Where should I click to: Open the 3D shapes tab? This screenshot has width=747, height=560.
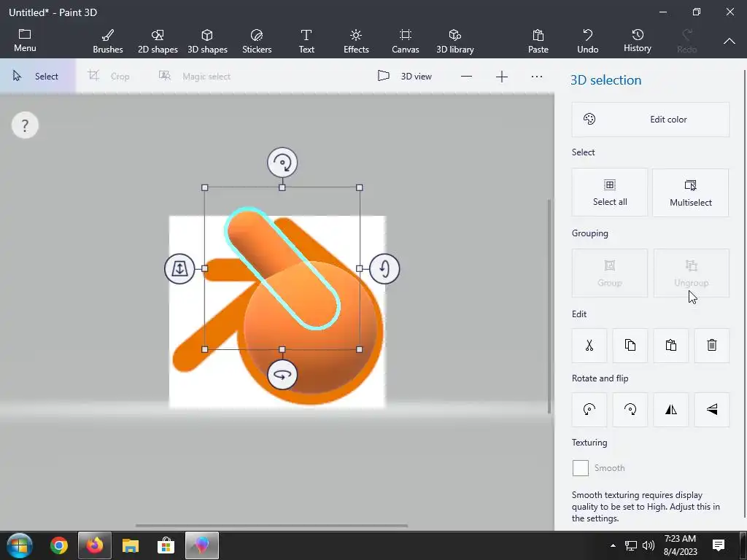(207, 41)
